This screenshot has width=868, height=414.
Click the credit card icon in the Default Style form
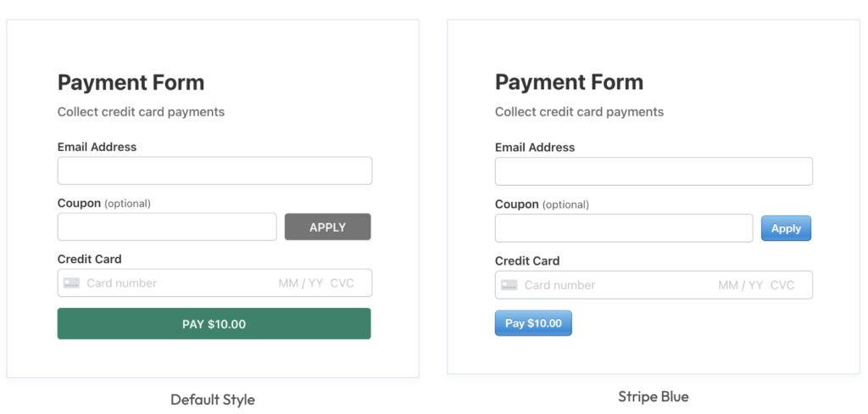point(71,283)
